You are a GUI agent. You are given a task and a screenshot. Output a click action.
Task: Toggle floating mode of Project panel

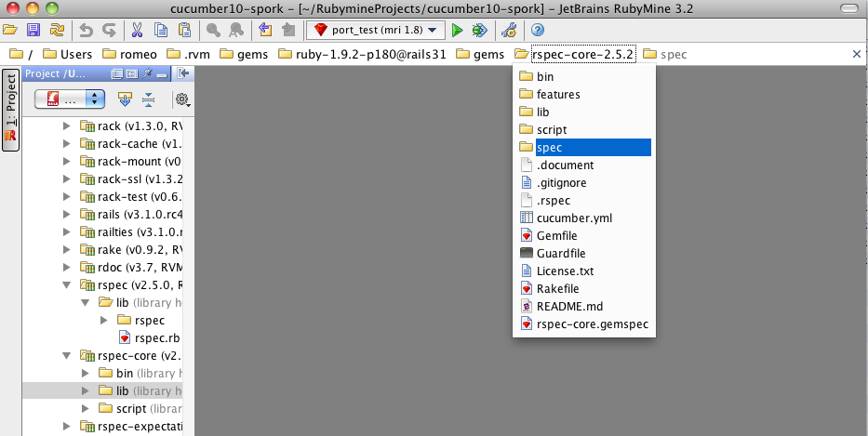[117, 73]
